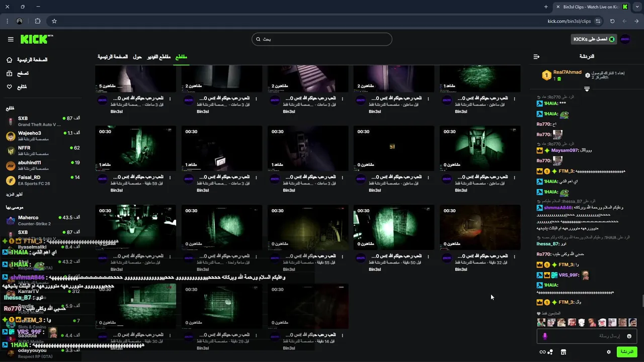Open options menu for clip from 29 minutes ago
This screenshot has width=644, height=362.
[x=256, y=335]
